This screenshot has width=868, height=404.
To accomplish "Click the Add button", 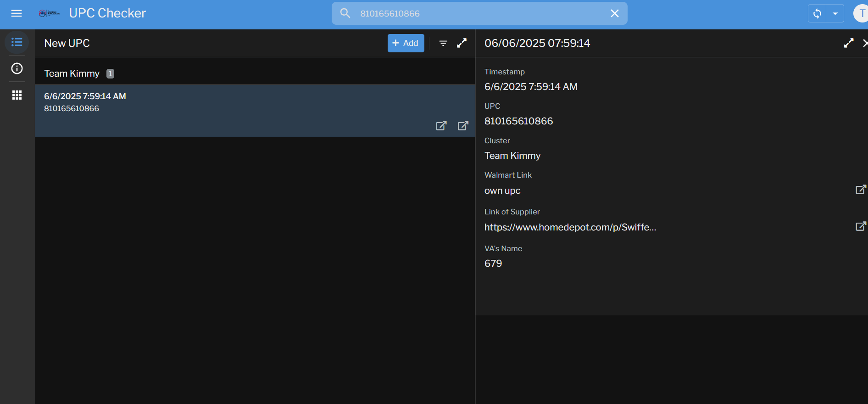I will click(x=406, y=43).
